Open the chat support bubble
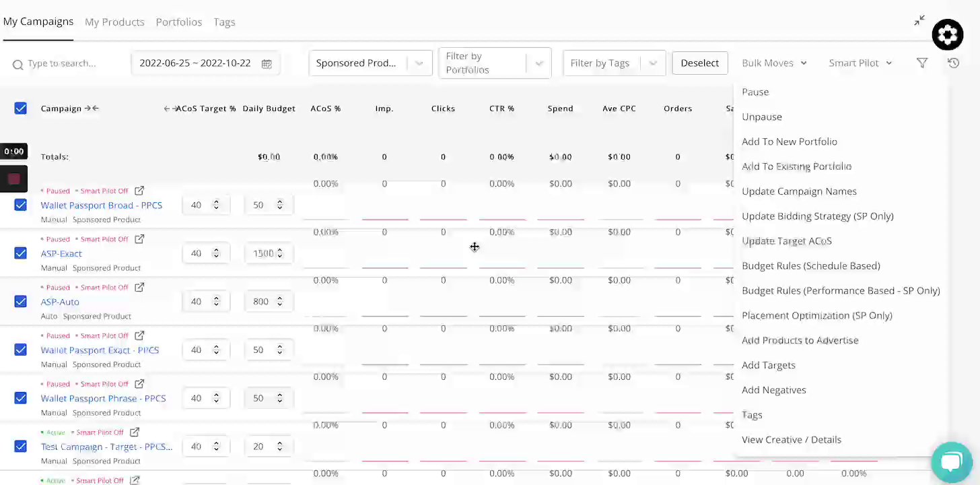 (951, 462)
